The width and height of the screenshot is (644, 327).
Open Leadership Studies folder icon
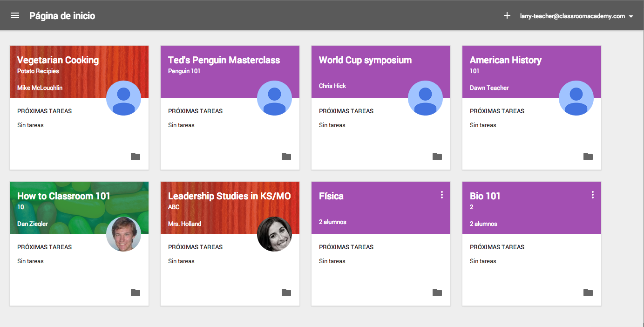286,293
